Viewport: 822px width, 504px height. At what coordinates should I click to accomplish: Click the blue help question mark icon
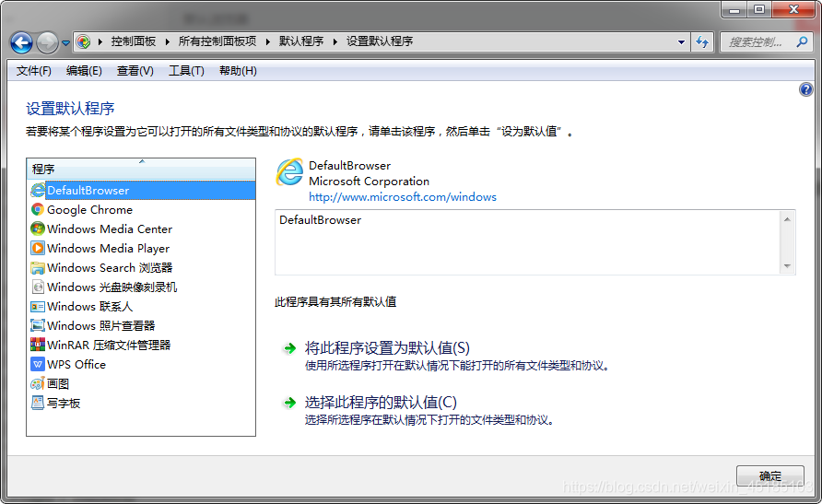tap(805, 89)
